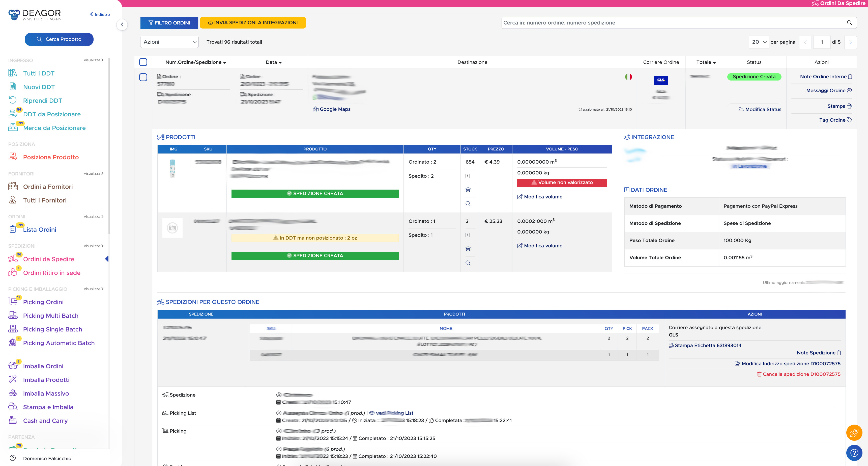This screenshot has height=466, width=868.
Task: Click stock info icon for first product
Action: [x=468, y=176]
